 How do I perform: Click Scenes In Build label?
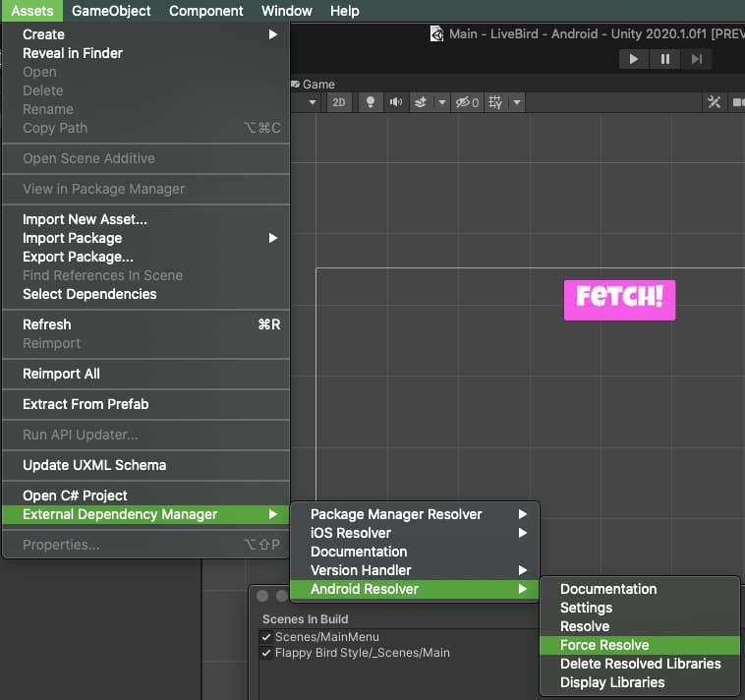coord(305,619)
